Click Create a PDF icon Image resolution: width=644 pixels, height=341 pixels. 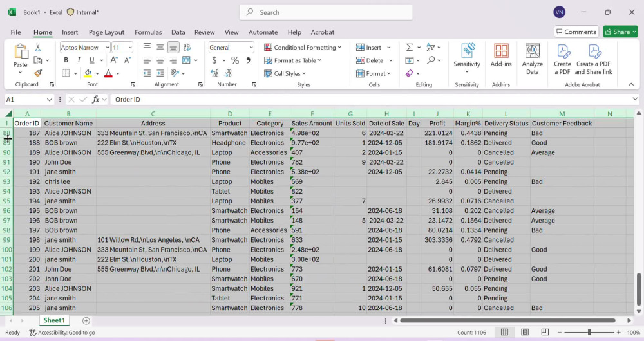pos(562,59)
